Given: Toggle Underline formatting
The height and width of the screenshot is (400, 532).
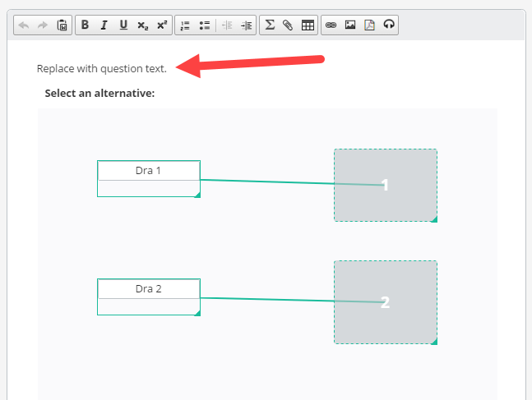Looking at the screenshot, I should 123,25.
